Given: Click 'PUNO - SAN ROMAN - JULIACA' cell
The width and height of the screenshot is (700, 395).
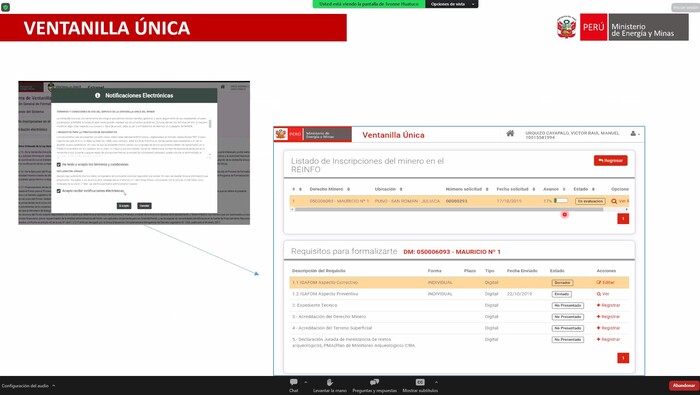Looking at the screenshot, I should (407, 201).
